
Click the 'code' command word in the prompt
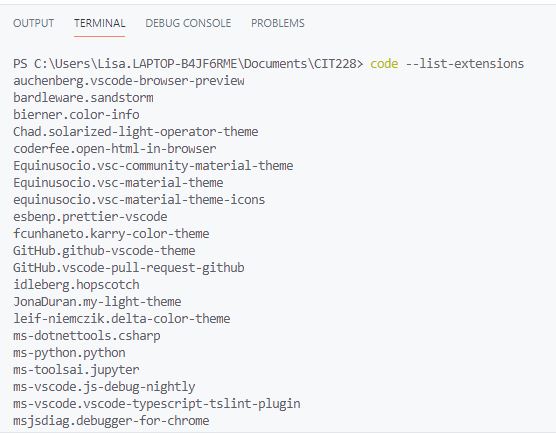point(384,64)
